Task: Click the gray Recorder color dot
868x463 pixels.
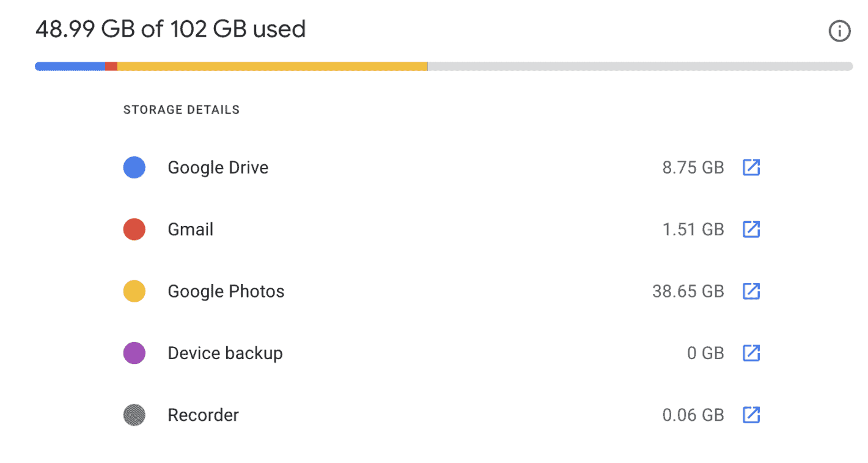Action: [x=134, y=415]
